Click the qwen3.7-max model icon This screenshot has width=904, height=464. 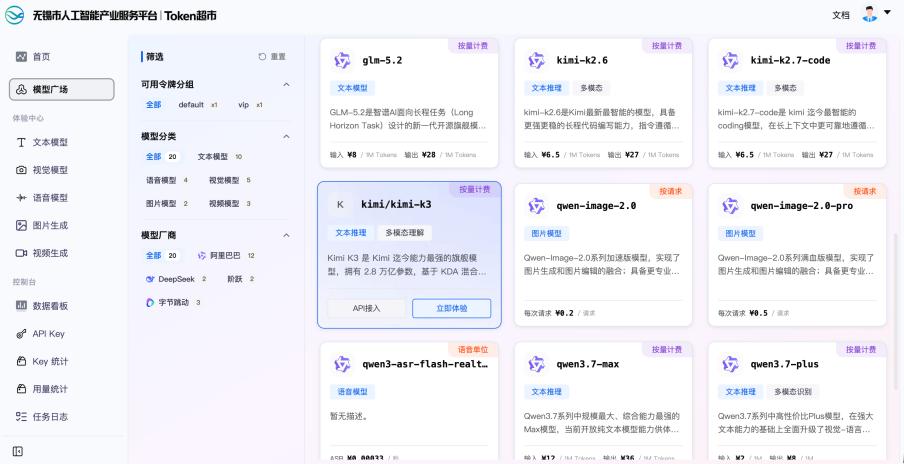[537, 364]
